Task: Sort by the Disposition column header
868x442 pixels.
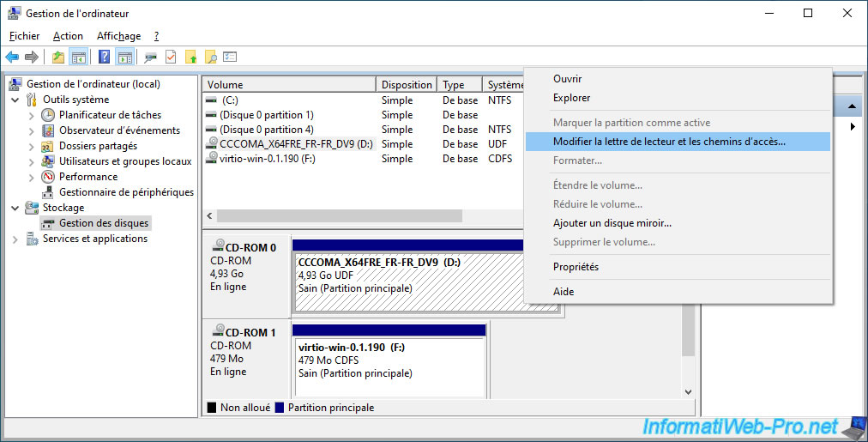Action: tap(407, 85)
